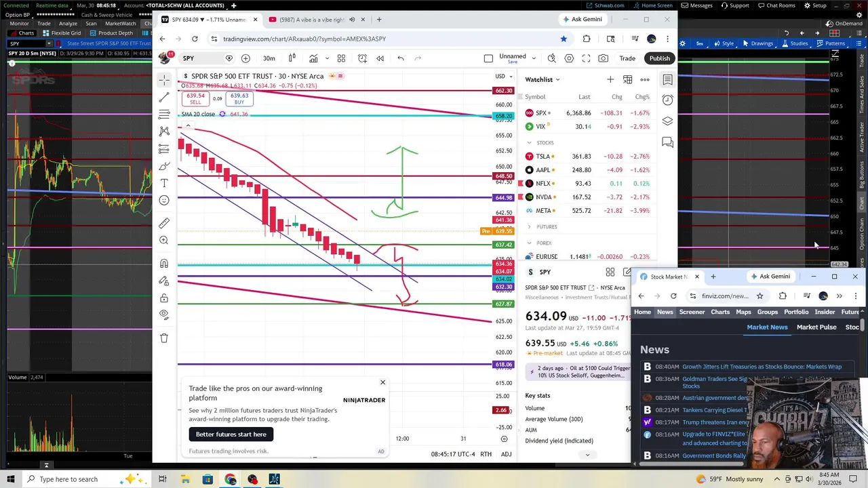The image size is (868, 488).
Task: Open the USD currency dropdown on price axis
Action: click(x=503, y=76)
